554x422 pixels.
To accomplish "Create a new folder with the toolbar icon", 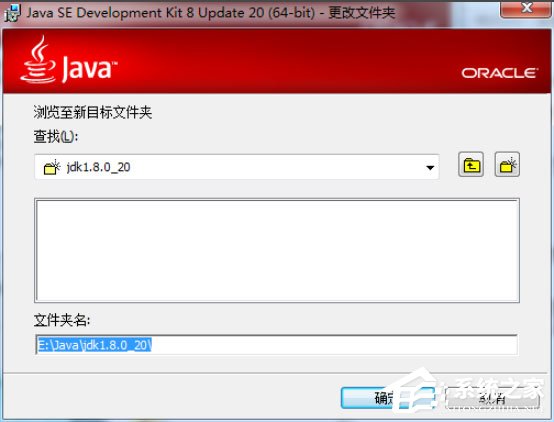I will (x=507, y=165).
